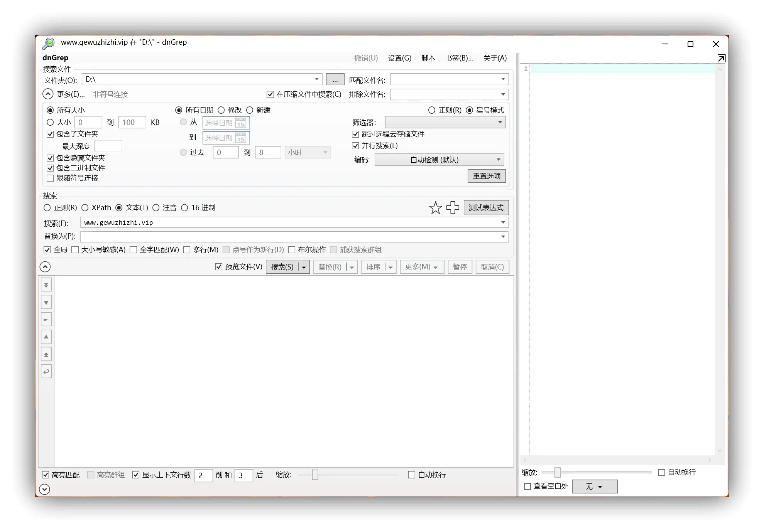Enable 'Follow symbolic links' checkbox
Image resolution: width=764 pixels, height=532 pixels.
(50, 178)
